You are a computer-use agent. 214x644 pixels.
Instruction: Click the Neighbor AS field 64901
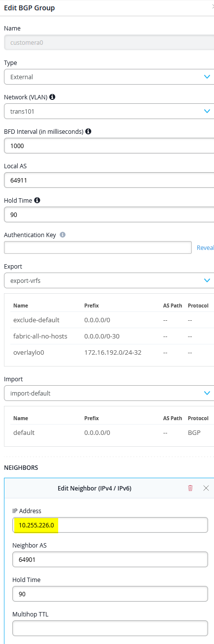pos(110,559)
